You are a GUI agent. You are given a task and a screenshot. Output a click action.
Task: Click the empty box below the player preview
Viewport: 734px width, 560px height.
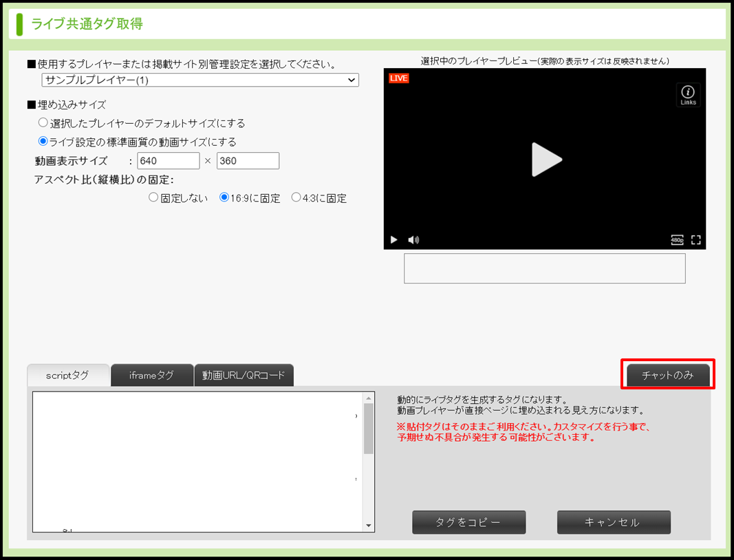[x=544, y=268]
